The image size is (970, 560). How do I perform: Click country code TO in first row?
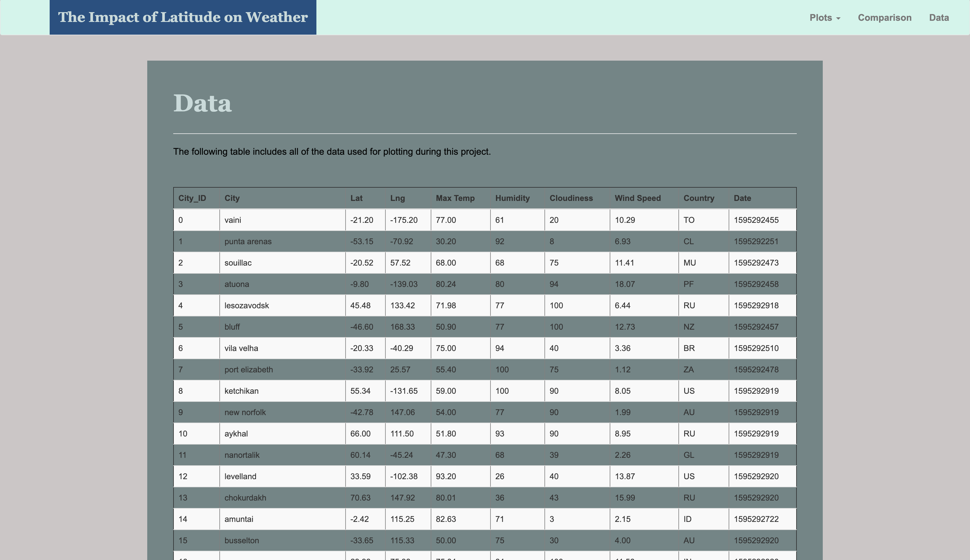click(x=689, y=220)
